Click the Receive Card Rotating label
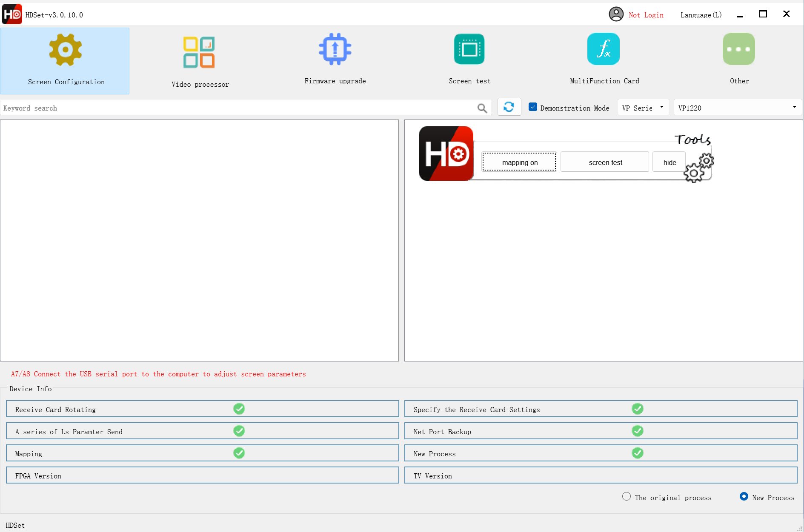 tap(55, 410)
